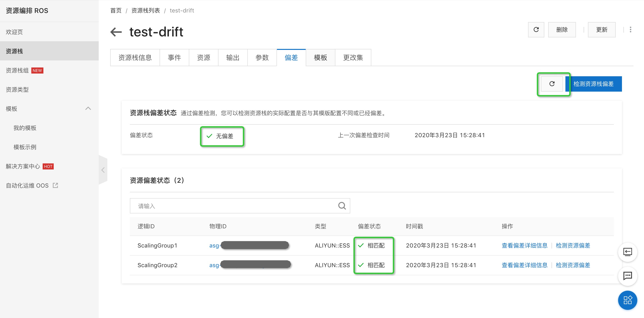
Task: Select 资源栈 in sidebar
Action: point(49,51)
